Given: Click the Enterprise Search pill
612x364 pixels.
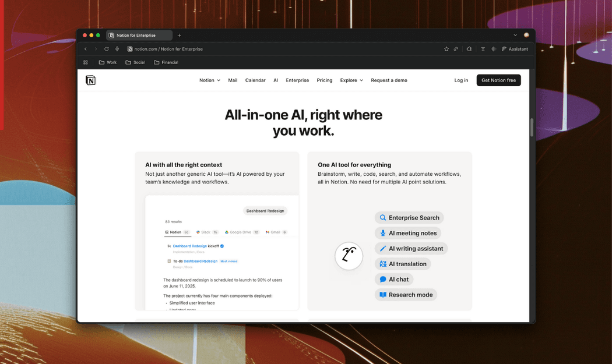Looking at the screenshot, I should (x=409, y=218).
